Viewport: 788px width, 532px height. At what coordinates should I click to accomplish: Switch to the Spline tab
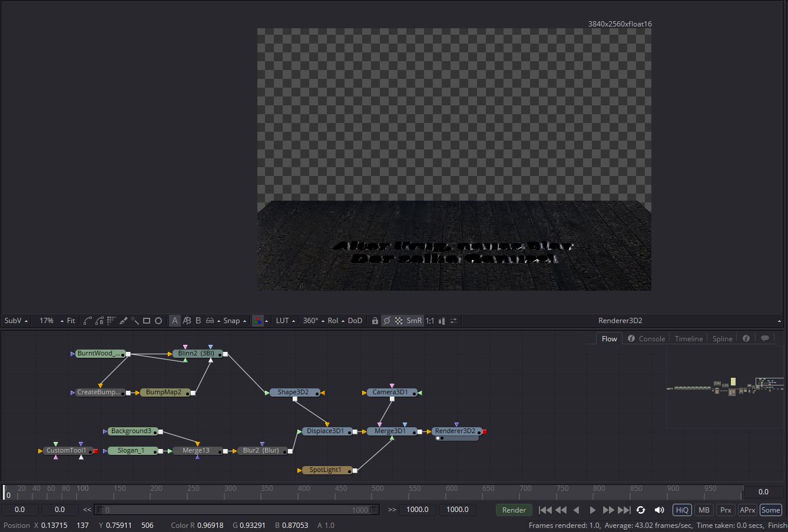pos(722,338)
